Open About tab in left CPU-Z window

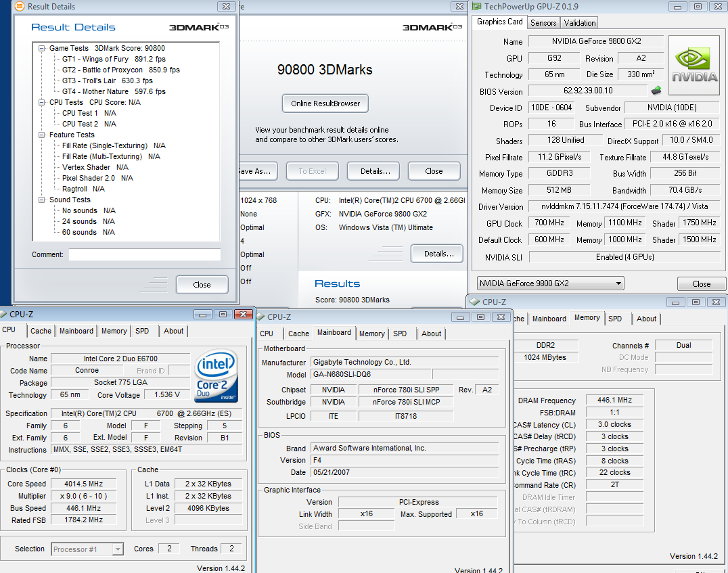(174, 331)
